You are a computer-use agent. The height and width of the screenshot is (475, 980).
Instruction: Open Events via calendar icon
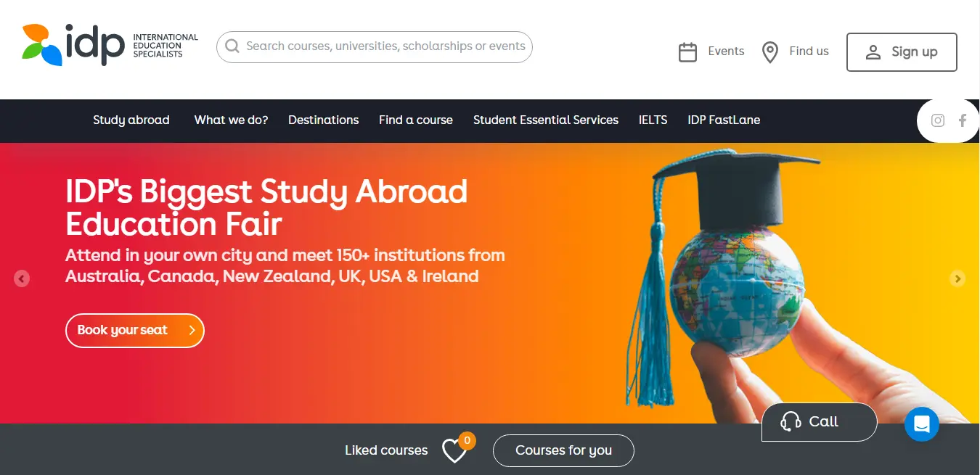[687, 51]
